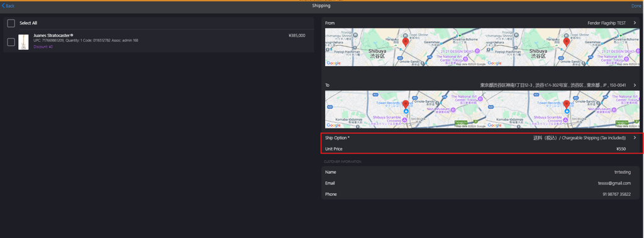Click the Fender Flagship TEST store name
The height and width of the screenshot is (238, 644).
pyautogui.click(x=607, y=23)
